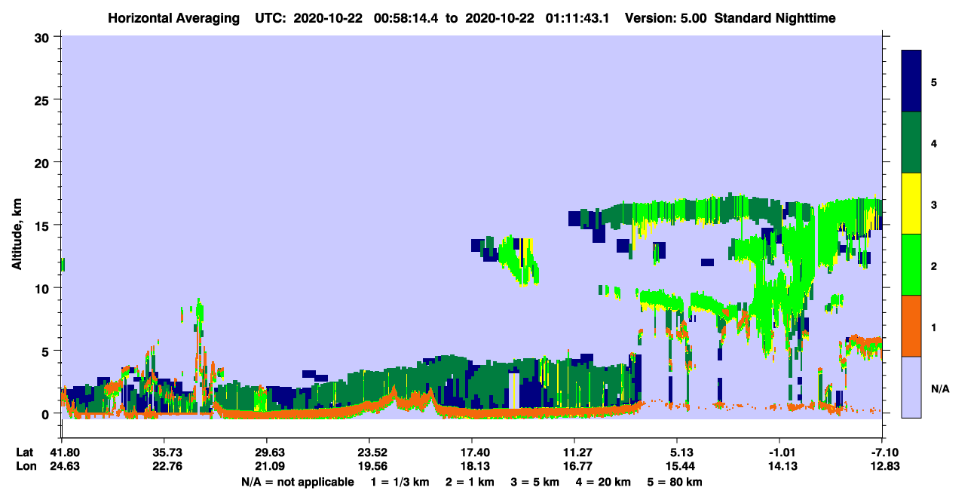The width and height of the screenshot is (980, 503).
Task: Click the color bar label 5
Action: click(x=934, y=81)
